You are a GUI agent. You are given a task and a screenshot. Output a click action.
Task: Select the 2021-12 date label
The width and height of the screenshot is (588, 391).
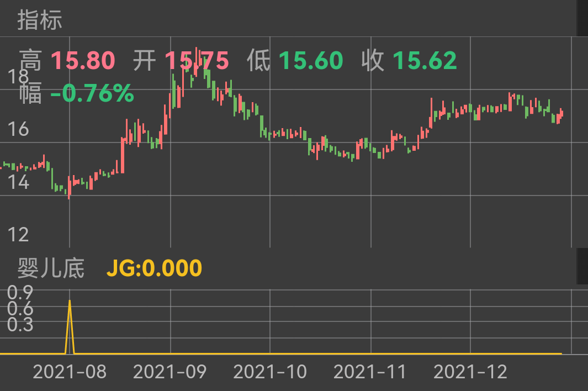pyautogui.click(x=470, y=372)
